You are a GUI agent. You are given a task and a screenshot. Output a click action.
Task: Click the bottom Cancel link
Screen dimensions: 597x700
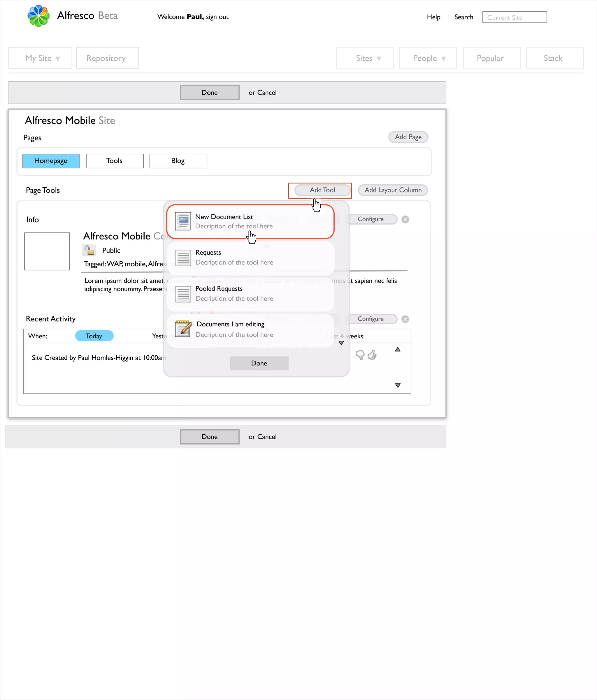pyautogui.click(x=267, y=437)
